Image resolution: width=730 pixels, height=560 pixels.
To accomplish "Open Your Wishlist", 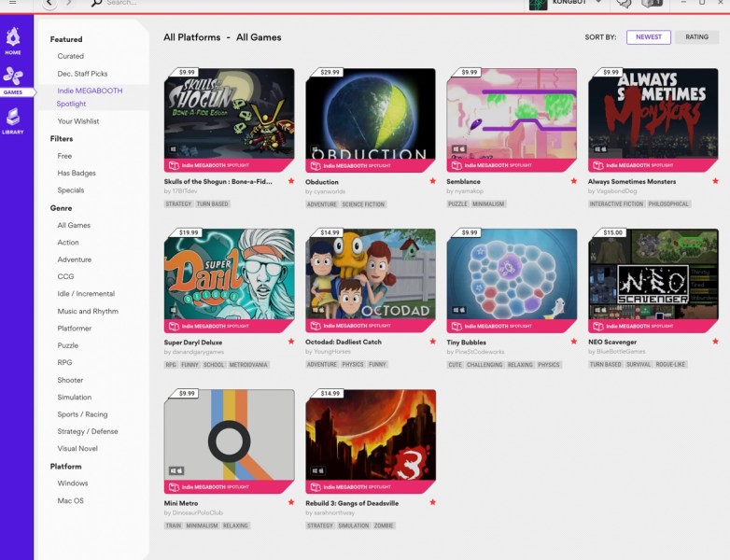I will point(78,121).
